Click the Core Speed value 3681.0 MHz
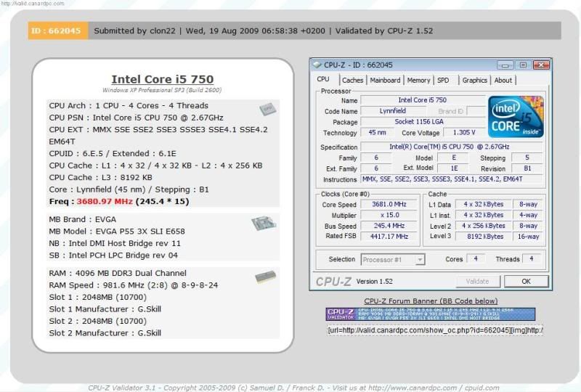Screen dimensions: 581x392 (x=389, y=204)
